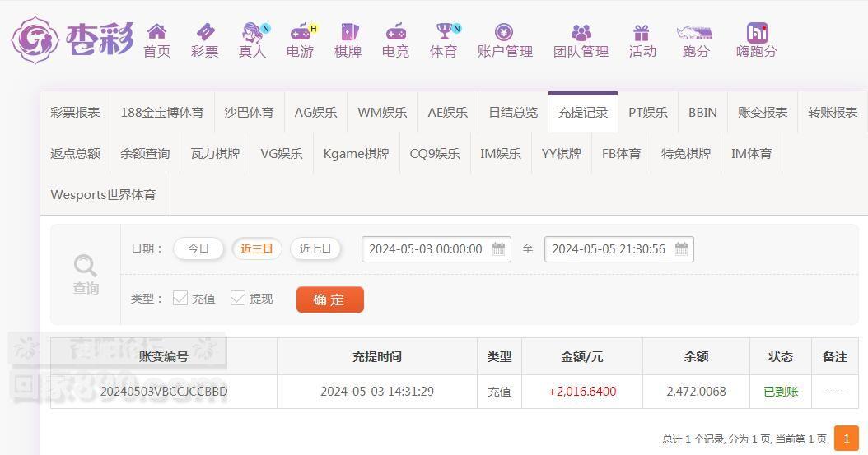Click the 查询 magnifier icon
This screenshot has width=868, height=455.
[86, 266]
